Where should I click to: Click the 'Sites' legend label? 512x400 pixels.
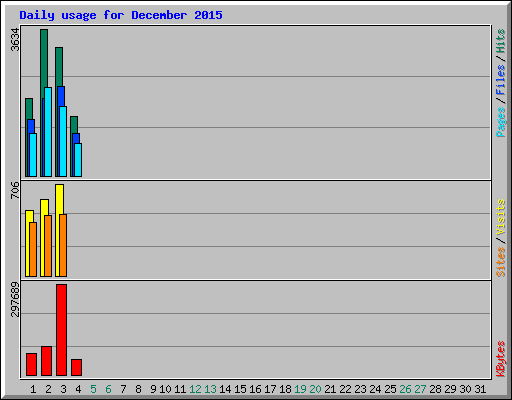pos(501,262)
